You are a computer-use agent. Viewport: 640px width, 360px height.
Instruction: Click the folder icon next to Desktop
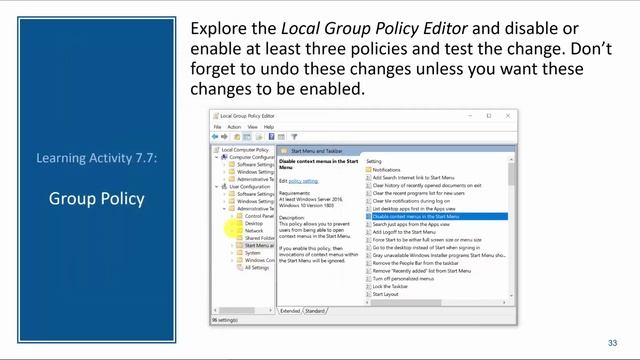tap(240, 224)
